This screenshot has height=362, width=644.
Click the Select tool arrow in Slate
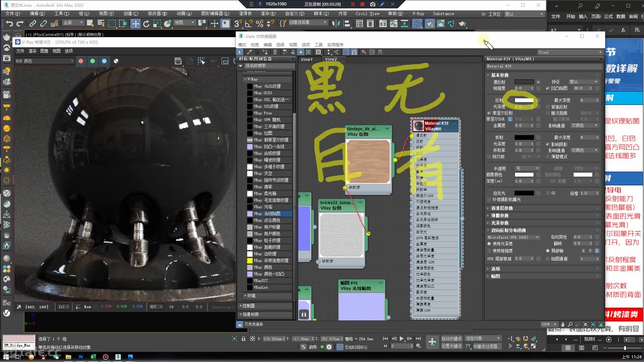tap(239, 52)
